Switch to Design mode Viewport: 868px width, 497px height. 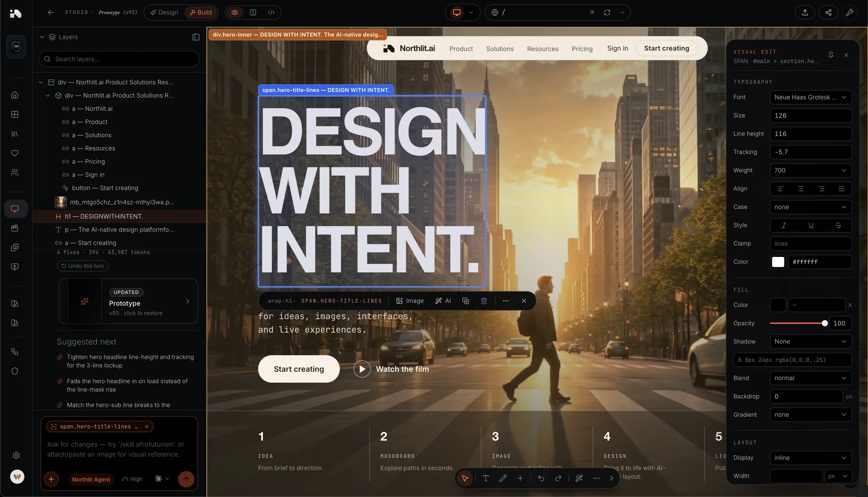click(x=164, y=12)
